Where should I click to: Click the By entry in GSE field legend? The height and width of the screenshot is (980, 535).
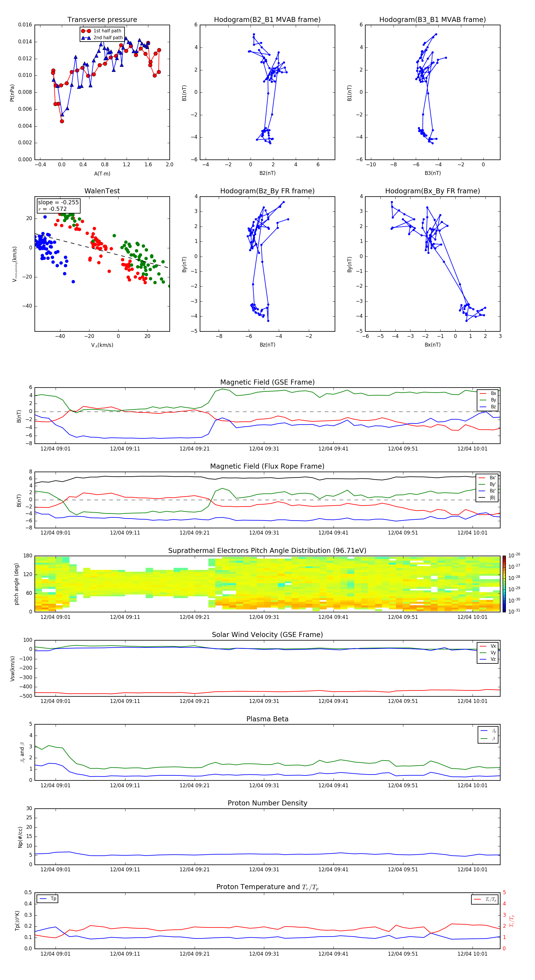tap(488, 400)
